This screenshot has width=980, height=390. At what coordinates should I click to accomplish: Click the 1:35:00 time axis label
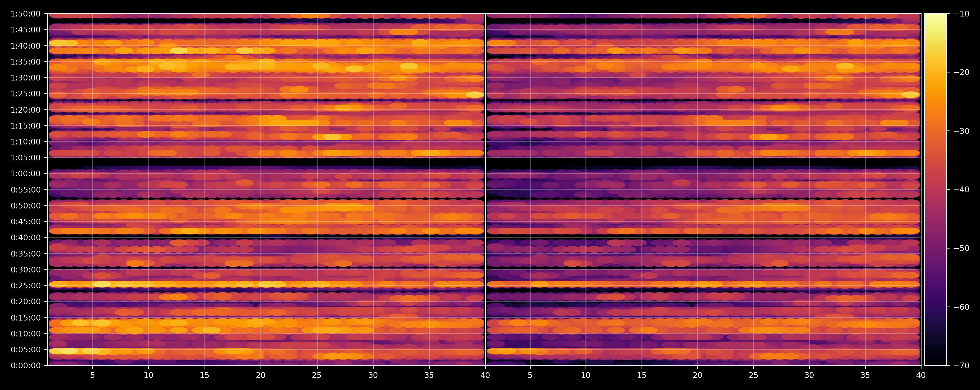[25, 62]
